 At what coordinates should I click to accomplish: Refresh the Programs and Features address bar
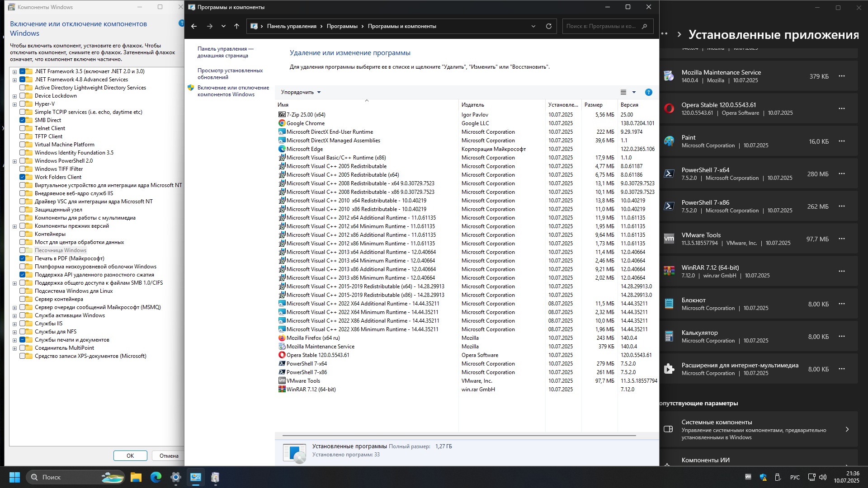pyautogui.click(x=549, y=26)
